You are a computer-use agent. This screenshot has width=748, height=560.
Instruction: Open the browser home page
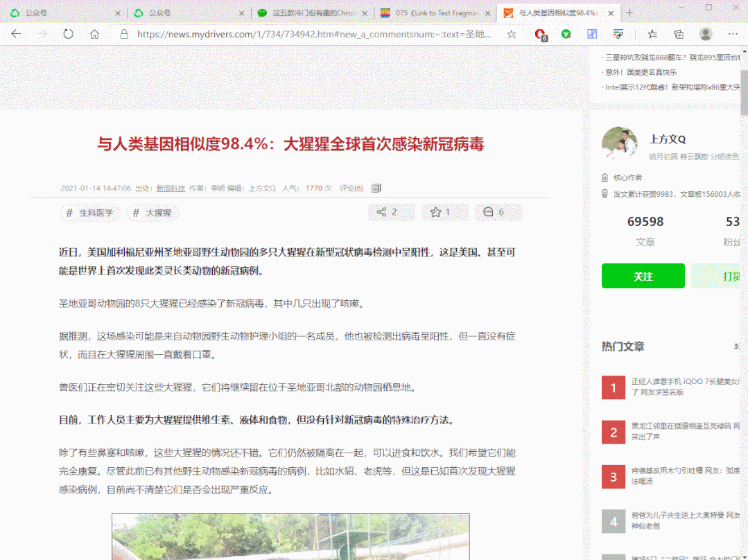click(x=94, y=34)
